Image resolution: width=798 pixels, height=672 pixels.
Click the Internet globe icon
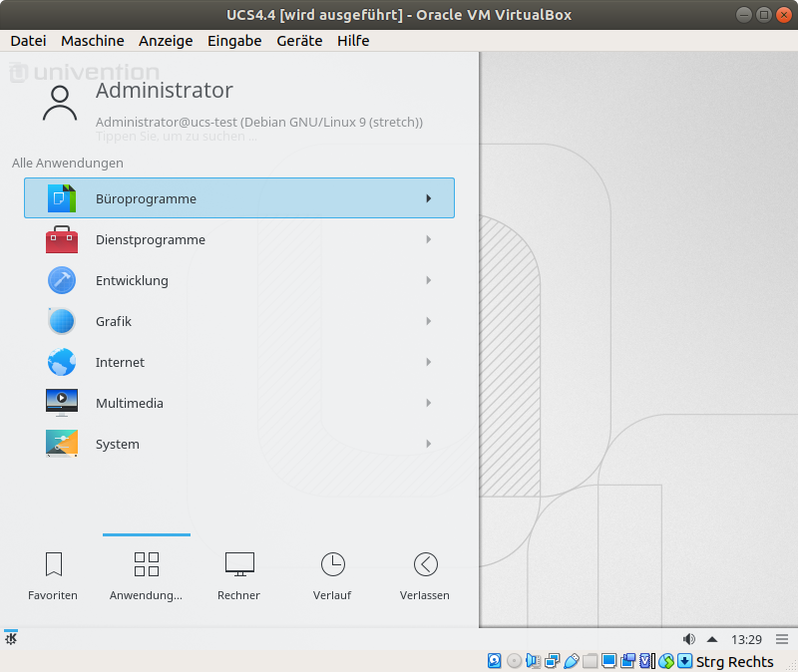point(62,362)
